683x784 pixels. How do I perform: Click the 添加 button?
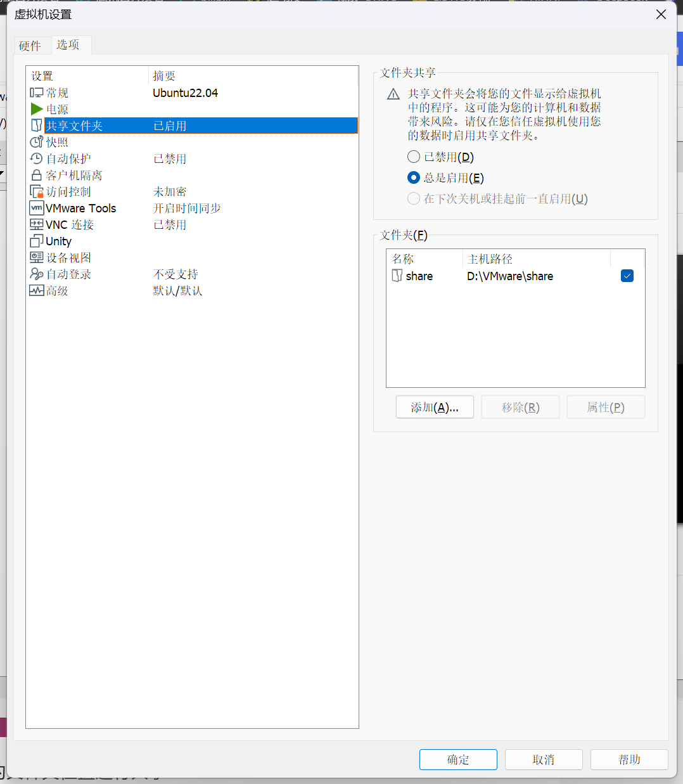click(x=435, y=408)
